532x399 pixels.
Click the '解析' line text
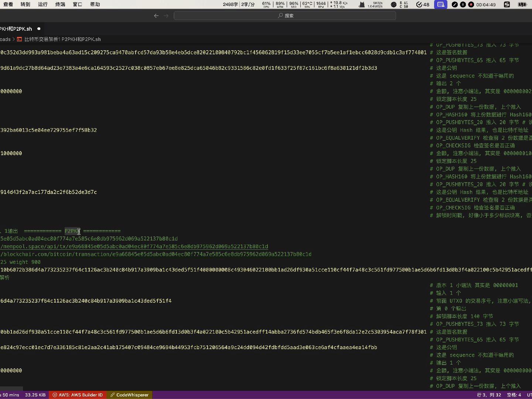point(5,277)
